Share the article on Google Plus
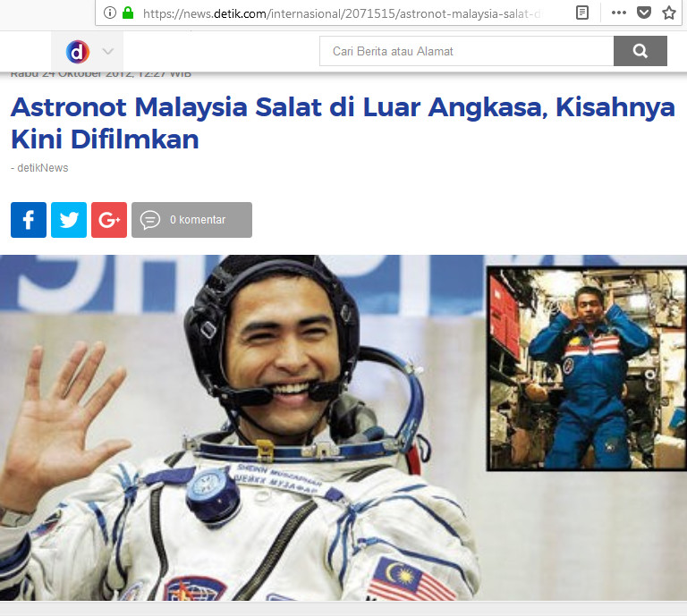This screenshot has width=687, height=616. (109, 220)
